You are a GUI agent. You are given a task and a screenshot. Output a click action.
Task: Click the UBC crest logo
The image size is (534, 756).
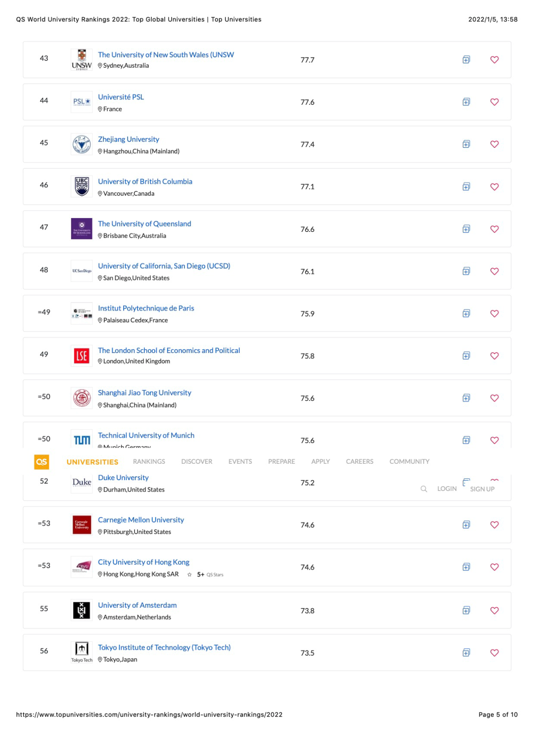[82, 186]
